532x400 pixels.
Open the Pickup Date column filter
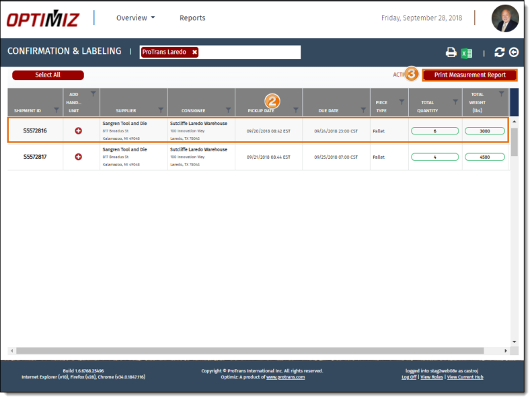295,110
